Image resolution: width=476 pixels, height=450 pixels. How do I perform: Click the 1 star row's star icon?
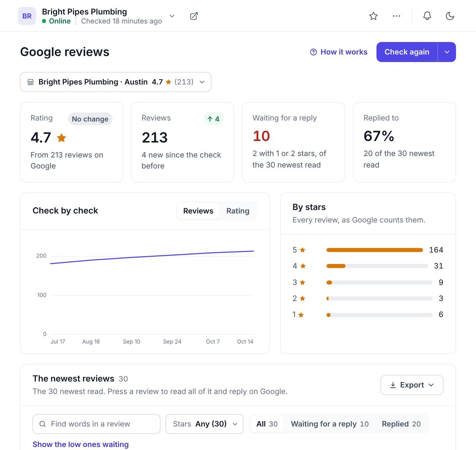(301, 315)
